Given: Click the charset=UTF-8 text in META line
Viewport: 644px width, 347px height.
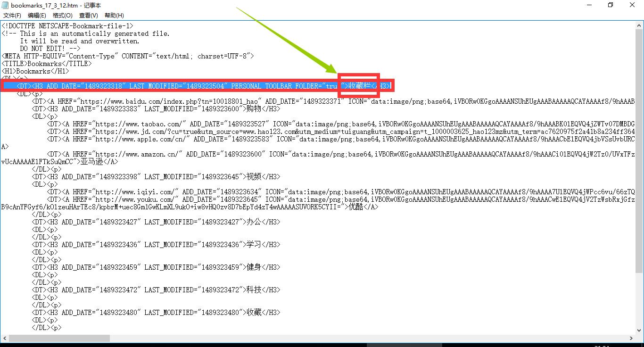Looking at the screenshot, I should (x=222, y=56).
